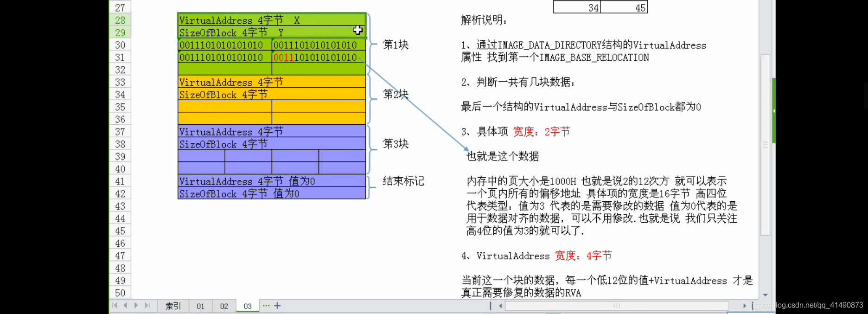Screen dimensions: 868x314
Task: Click the vertical scrollbar thumb
Action: click(x=766, y=145)
